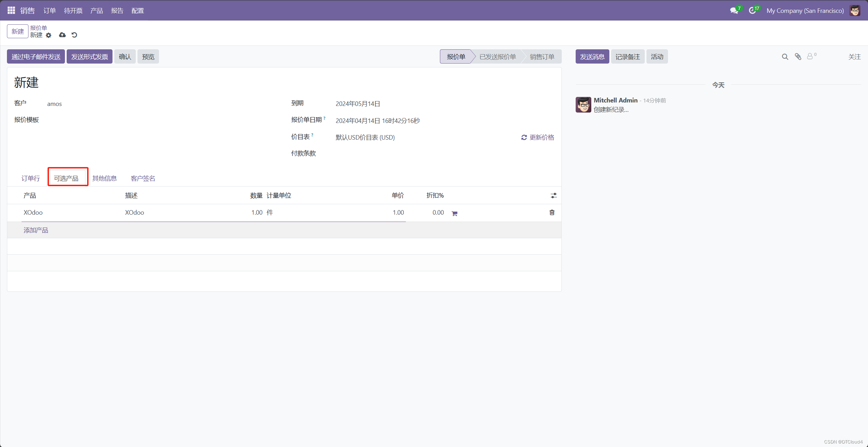This screenshot has height=447, width=868.
Task: Click the gear actions icon beside 新建
Action: [x=49, y=35]
